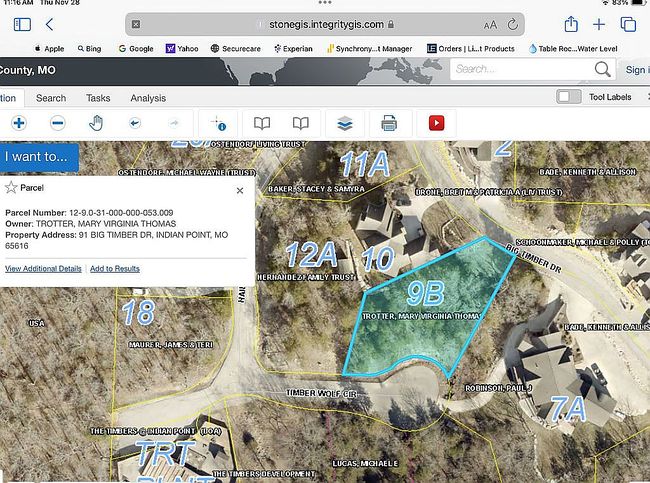The height and width of the screenshot is (483, 650).
Task: Mark the parcel as favorite with the star
Action: [11, 188]
